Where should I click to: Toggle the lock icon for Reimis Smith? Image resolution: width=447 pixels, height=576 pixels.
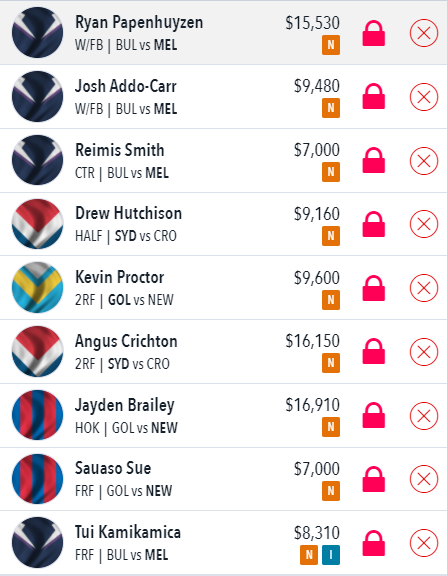coord(374,160)
